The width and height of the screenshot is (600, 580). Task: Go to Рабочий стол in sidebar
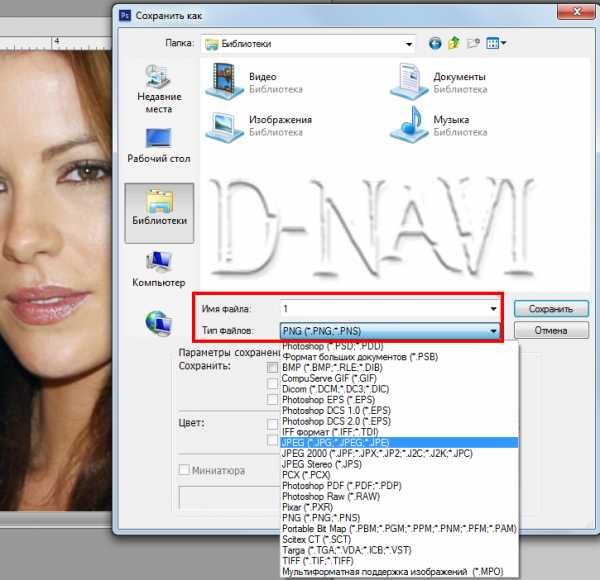tap(159, 146)
